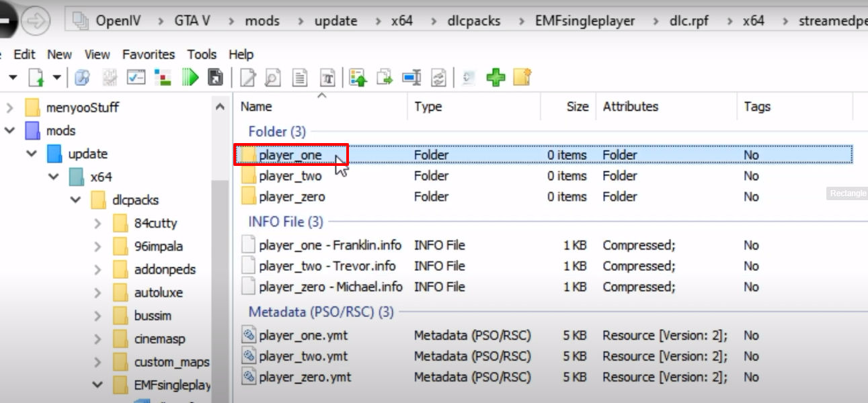This screenshot has height=403, width=868.
Task: Open the View menu
Action: pyautogui.click(x=97, y=54)
